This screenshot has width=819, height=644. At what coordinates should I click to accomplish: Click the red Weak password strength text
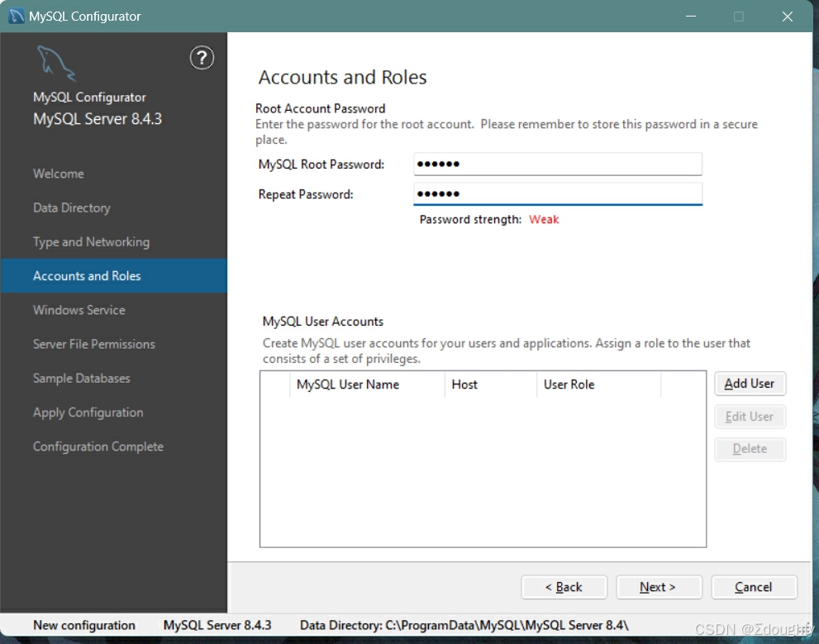click(544, 219)
